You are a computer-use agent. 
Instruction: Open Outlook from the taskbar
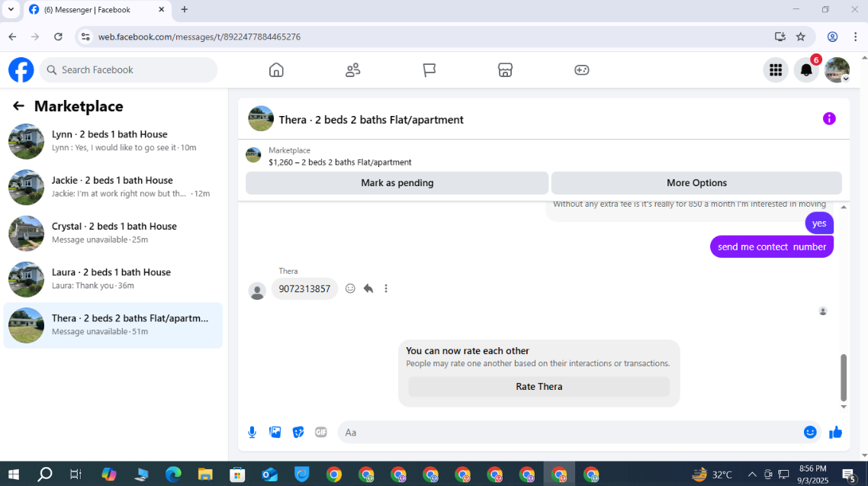coord(269,475)
